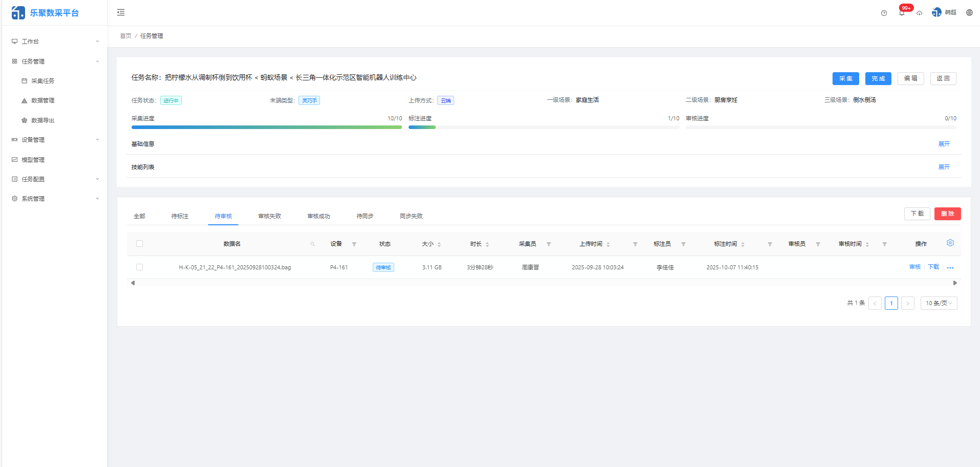Check the select-all checkbox in table header
Viewport: 980px width, 467px height.
pos(139,243)
